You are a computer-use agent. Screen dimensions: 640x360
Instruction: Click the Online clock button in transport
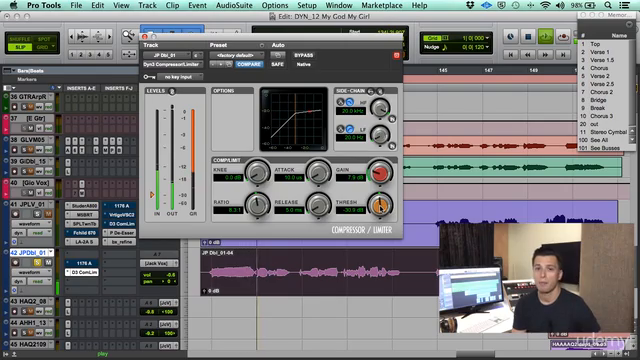pyautogui.click(x=510, y=37)
